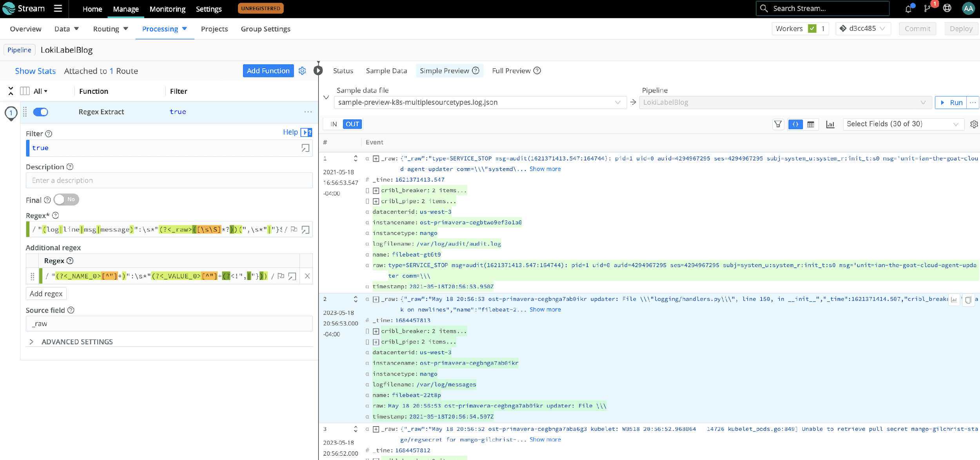The height and width of the screenshot is (460, 980).
Task: Switch preview to IN events
Action: point(333,124)
